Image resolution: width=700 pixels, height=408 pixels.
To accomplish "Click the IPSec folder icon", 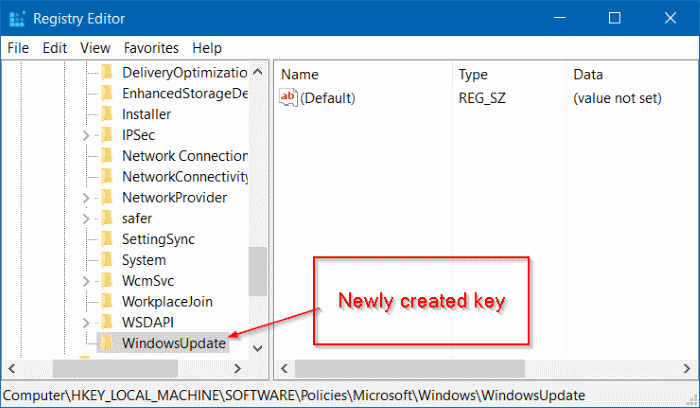I will click(107, 135).
